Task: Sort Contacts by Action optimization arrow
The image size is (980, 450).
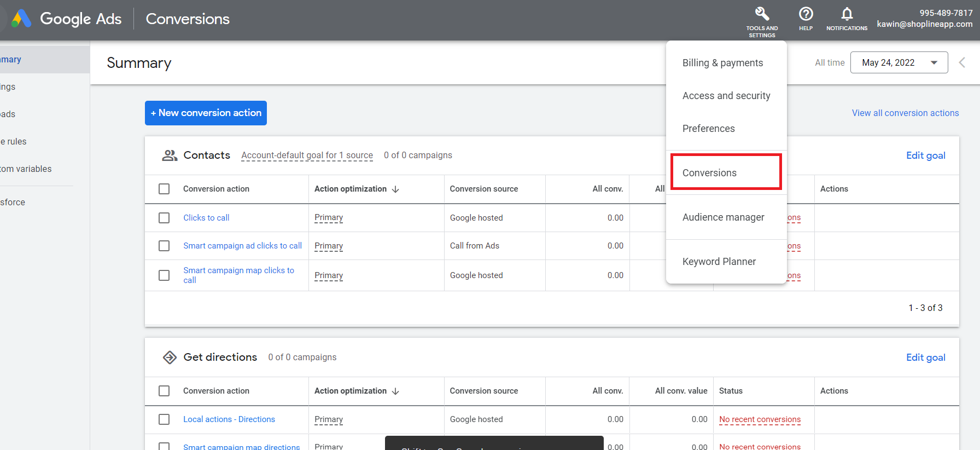Action: pos(395,189)
